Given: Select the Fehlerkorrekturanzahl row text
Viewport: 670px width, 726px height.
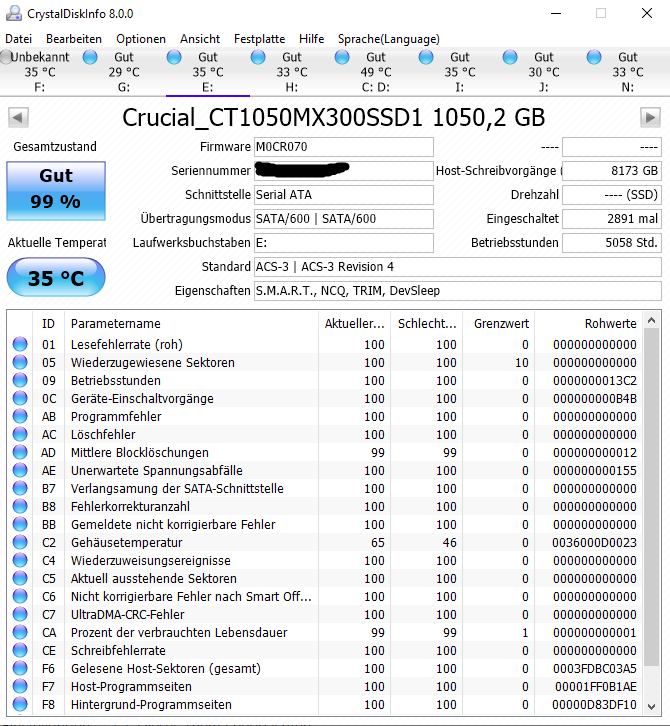Looking at the screenshot, I should click(130, 507).
